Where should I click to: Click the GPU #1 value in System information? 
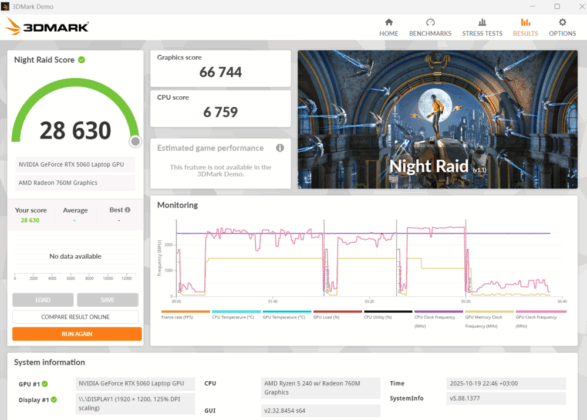tap(135, 384)
